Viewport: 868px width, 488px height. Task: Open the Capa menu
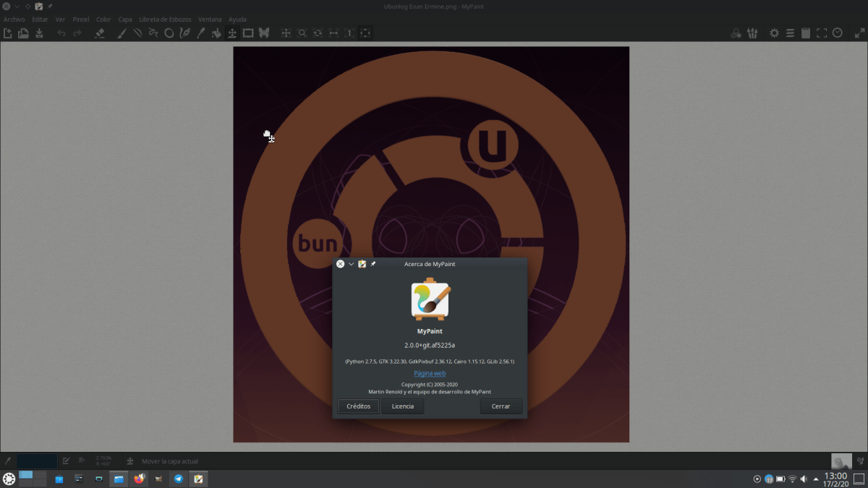(x=124, y=20)
